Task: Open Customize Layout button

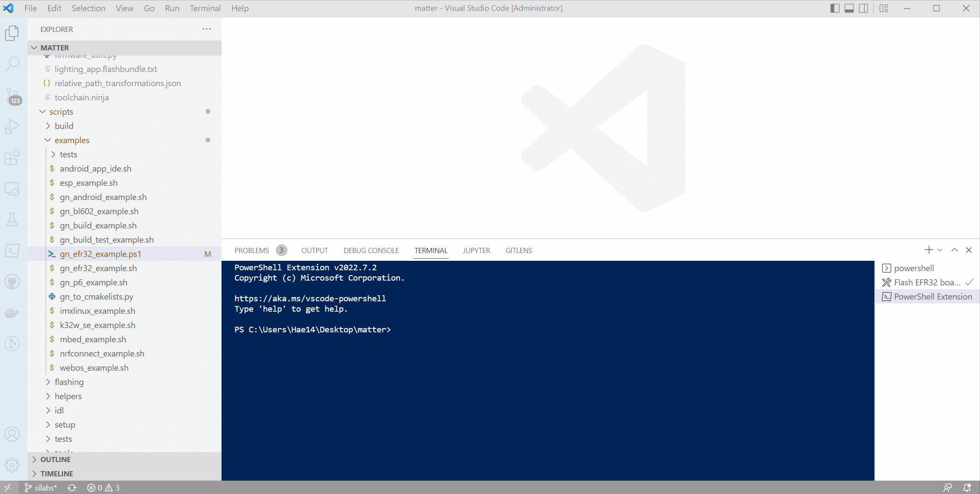Action: point(884,8)
